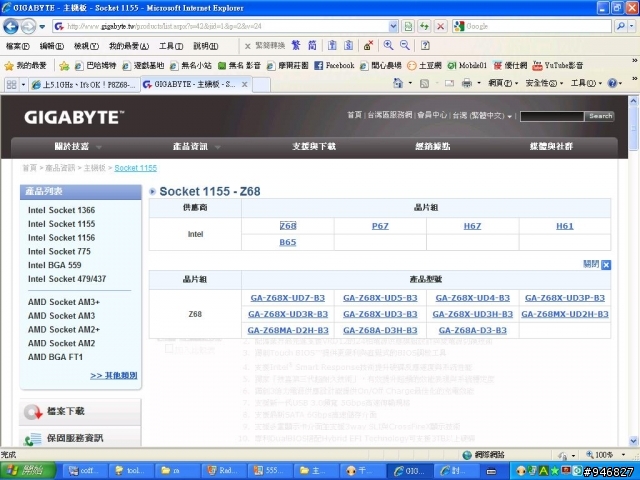Open the recent pages dropdown arrow
Image resolution: width=640 pixels, height=480 pixels.
coord(42,27)
